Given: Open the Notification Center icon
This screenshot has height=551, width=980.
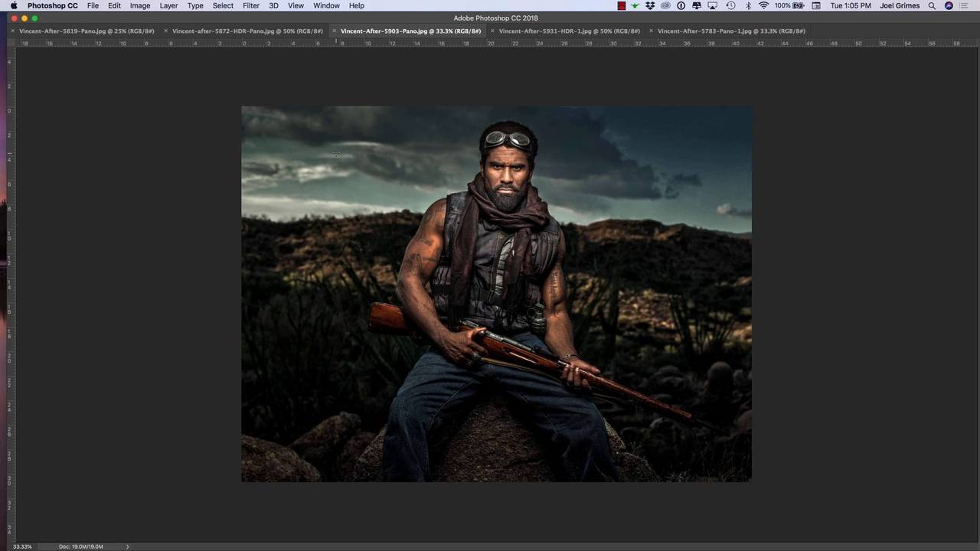Looking at the screenshot, I should click(967, 5).
